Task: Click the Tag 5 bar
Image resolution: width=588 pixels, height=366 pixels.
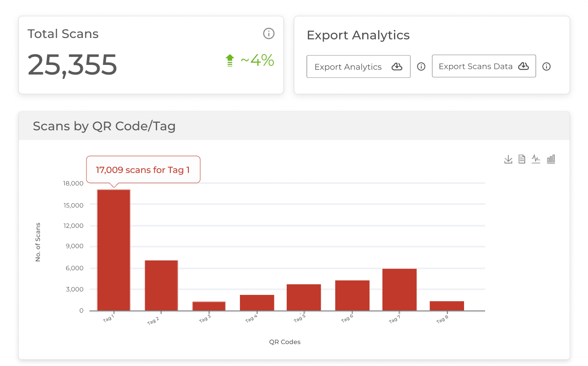Action: point(303,297)
